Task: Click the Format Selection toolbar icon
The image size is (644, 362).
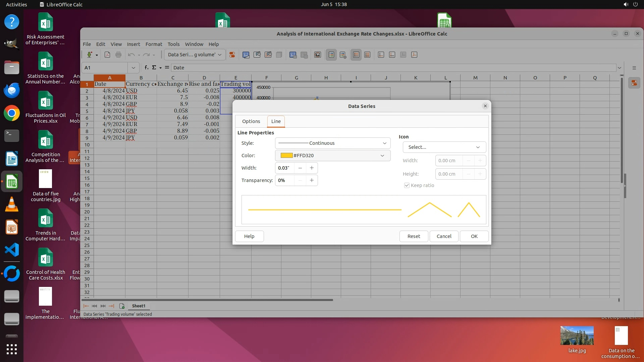Action: [x=232, y=55]
